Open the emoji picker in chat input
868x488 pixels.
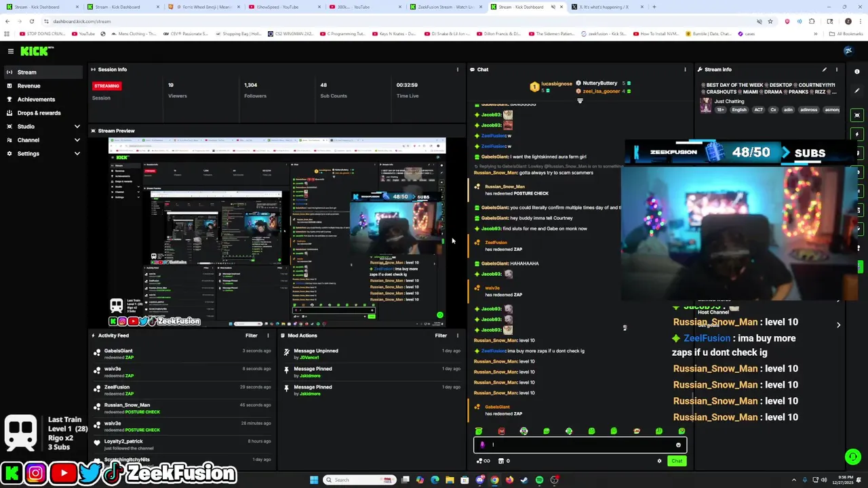click(678, 445)
